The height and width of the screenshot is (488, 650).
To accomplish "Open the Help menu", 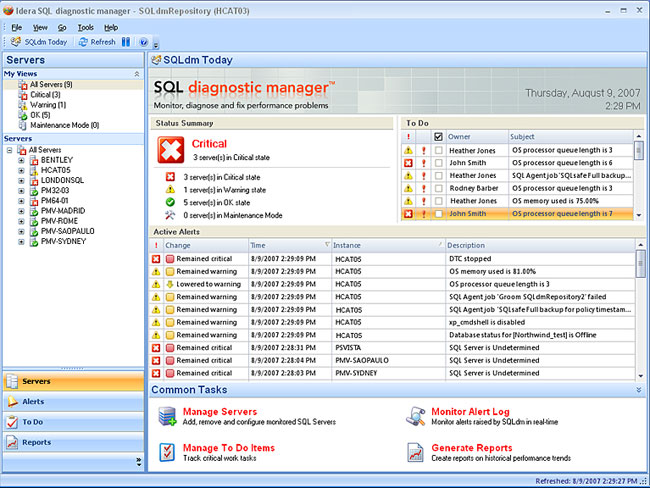I will [x=111, y=28].
